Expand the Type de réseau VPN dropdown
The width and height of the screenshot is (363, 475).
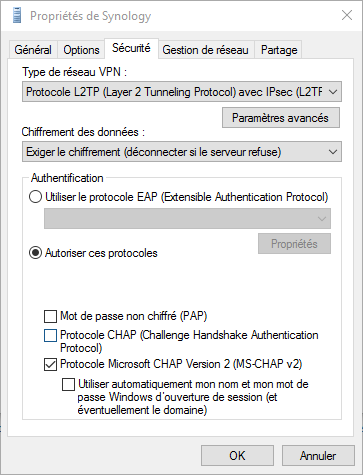coord(182,92)
